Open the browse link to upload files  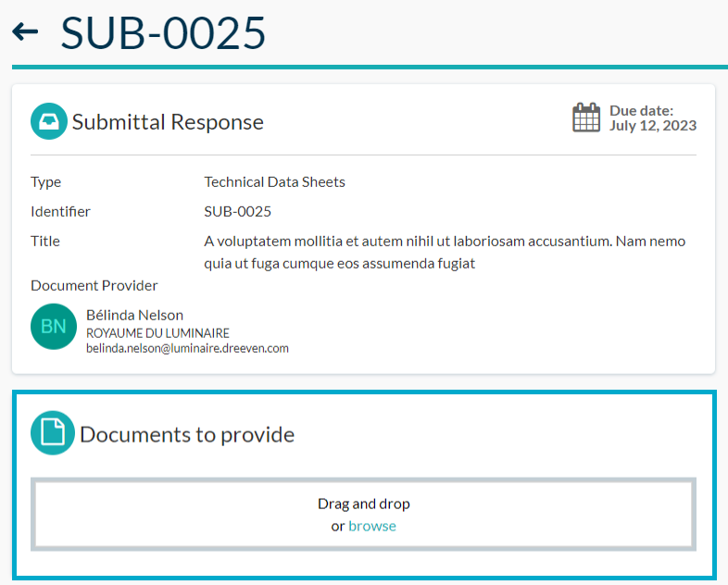point(371,526)
